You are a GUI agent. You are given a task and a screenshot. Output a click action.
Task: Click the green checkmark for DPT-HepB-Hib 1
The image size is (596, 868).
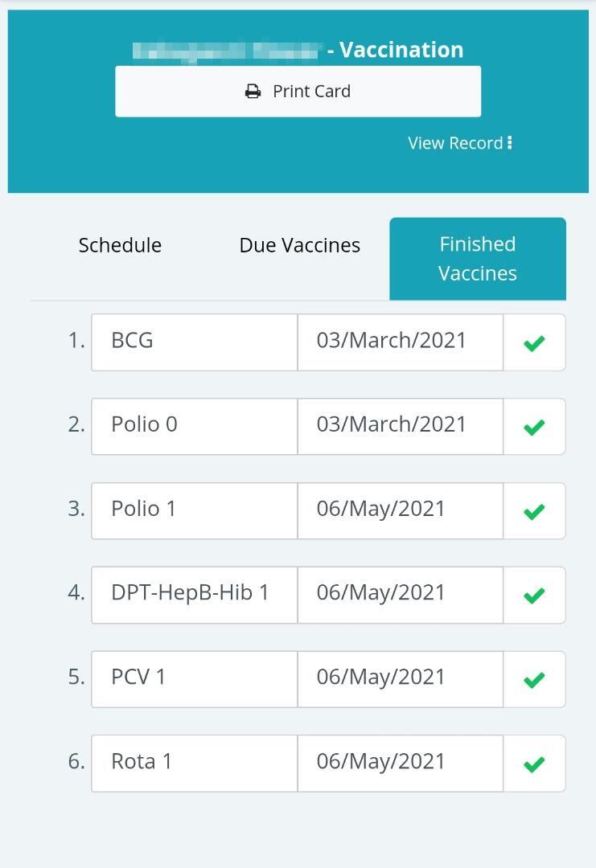coord(534,596)
